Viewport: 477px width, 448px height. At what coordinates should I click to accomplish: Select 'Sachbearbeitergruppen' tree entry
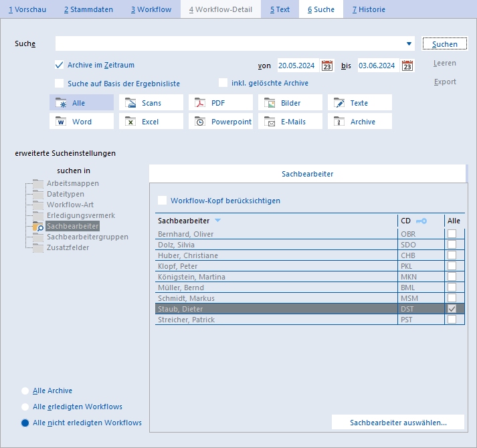88,237
